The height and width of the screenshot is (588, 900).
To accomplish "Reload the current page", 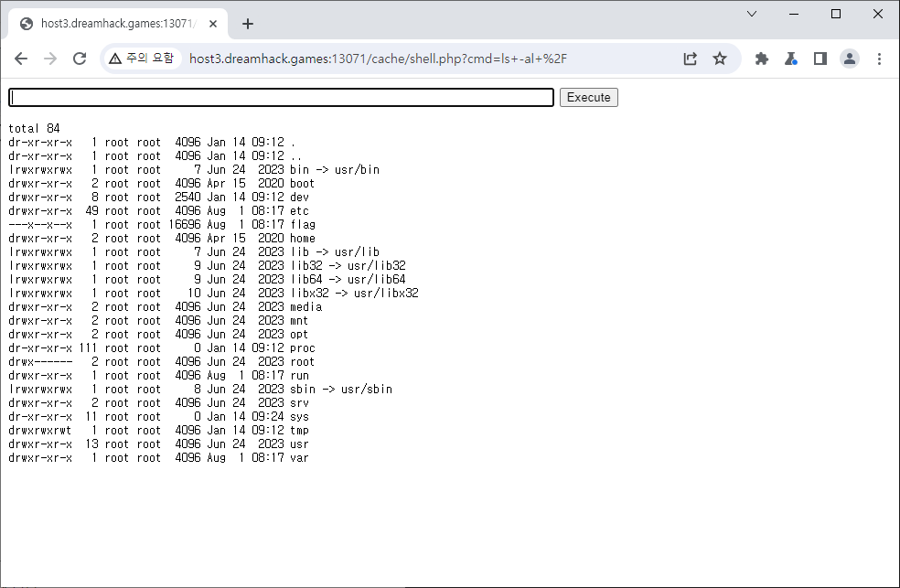I will (x=80, y=59).
